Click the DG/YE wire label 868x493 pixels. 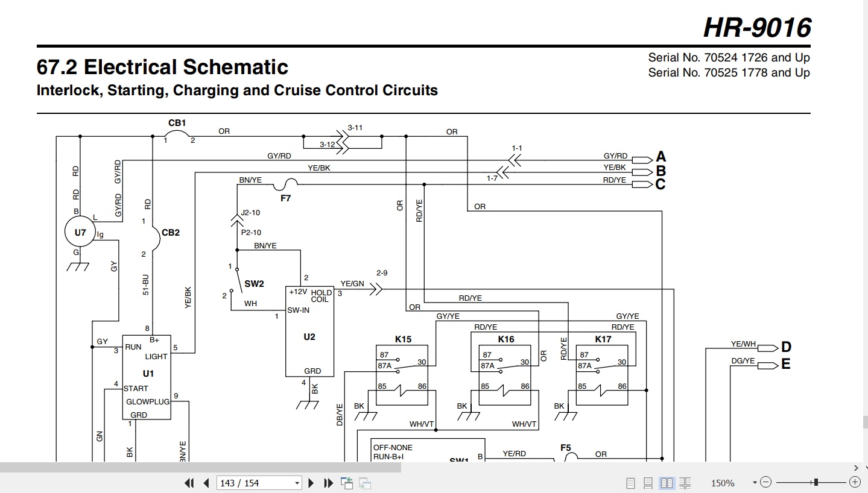point(743,361)
